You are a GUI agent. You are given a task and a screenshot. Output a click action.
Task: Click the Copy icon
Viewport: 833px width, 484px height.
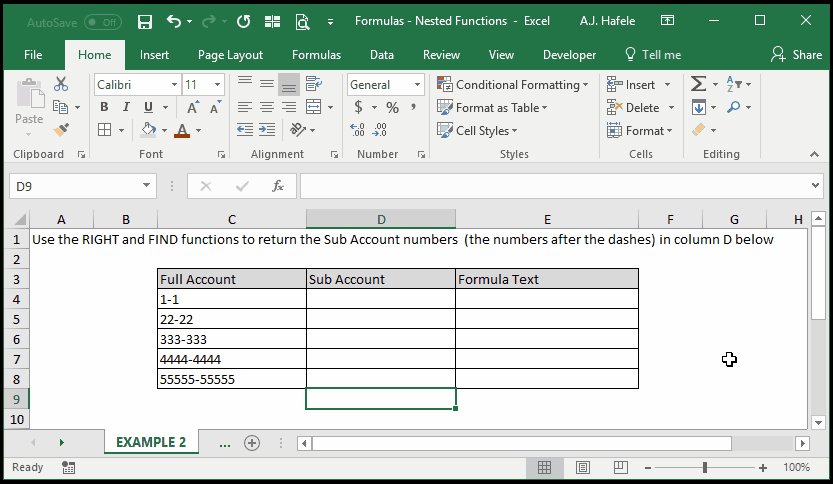tap(61, 107)
